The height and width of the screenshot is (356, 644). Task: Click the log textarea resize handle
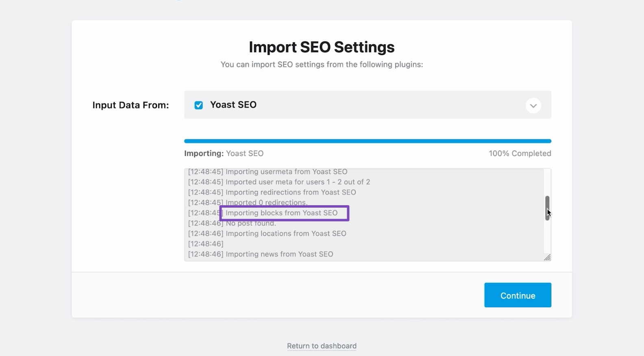[x=547, y=257]
